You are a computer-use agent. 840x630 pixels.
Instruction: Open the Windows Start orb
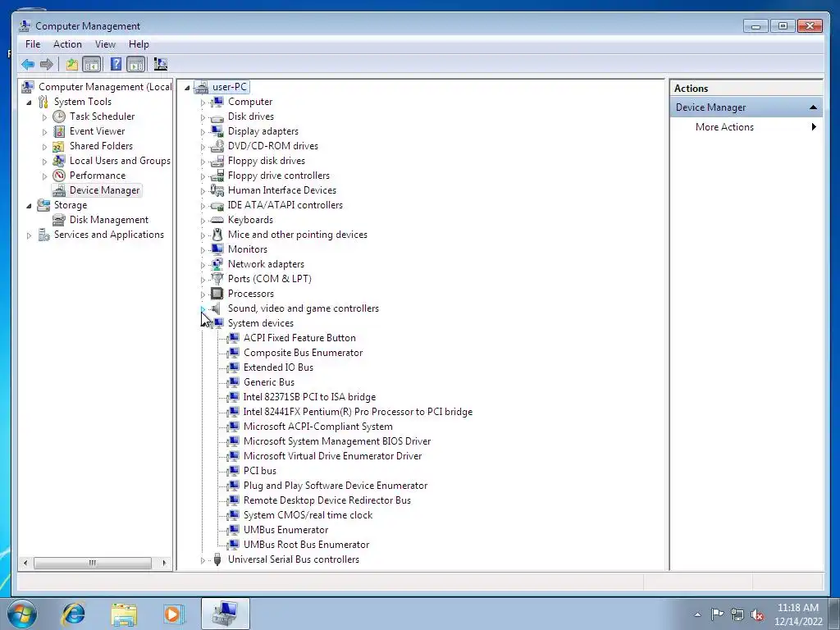22,614
